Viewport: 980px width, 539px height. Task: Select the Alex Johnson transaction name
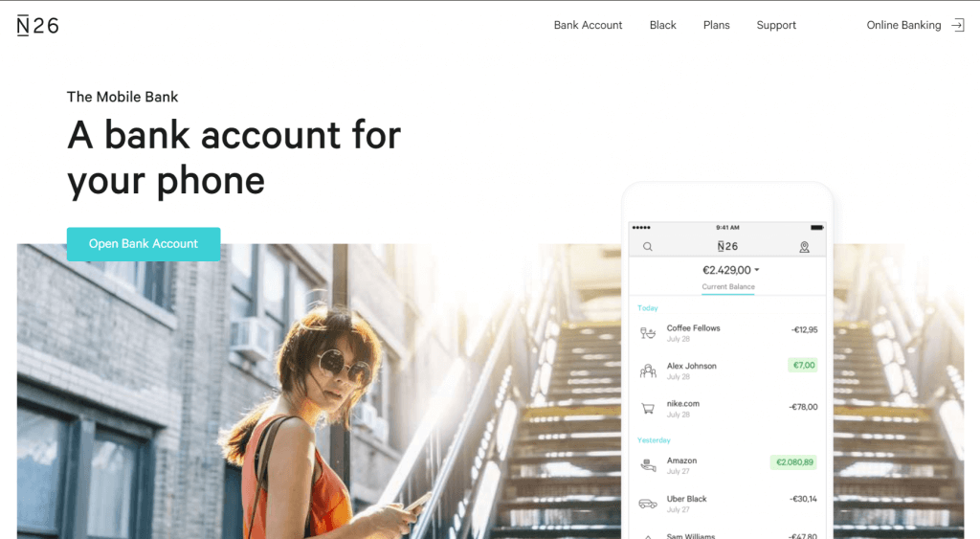pos(691,366)
